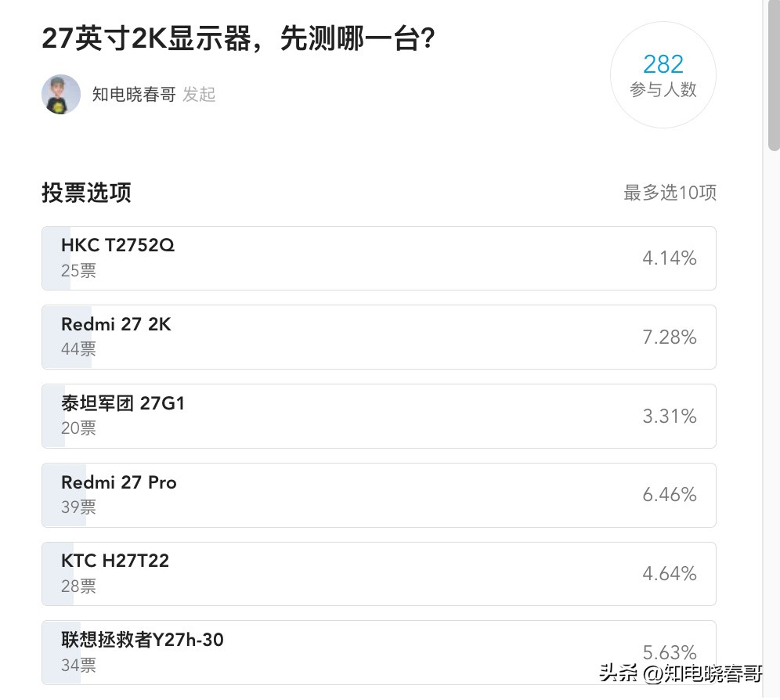Select the Redmi 27 2K poll option
The height and width of the screenshot is (700, 780).
click(x=378, y=337)
